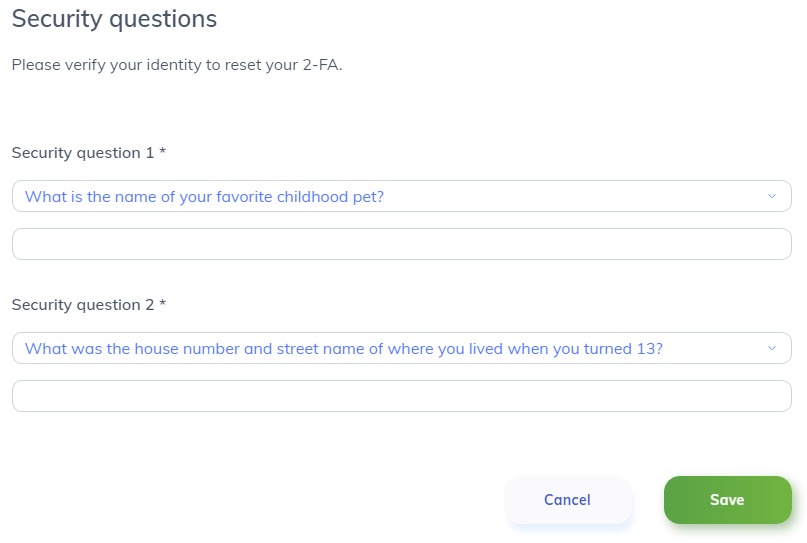This screenshot has width=807, height=543.
Task: Open the favorite childhood pet question dropdown
Action: tap(400, 196)
